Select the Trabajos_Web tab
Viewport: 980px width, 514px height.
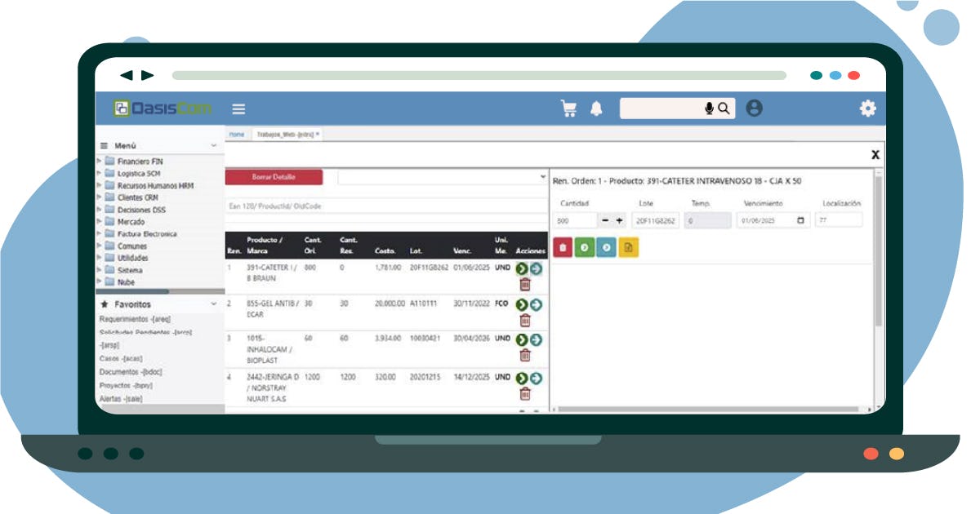tap(286, 134)
